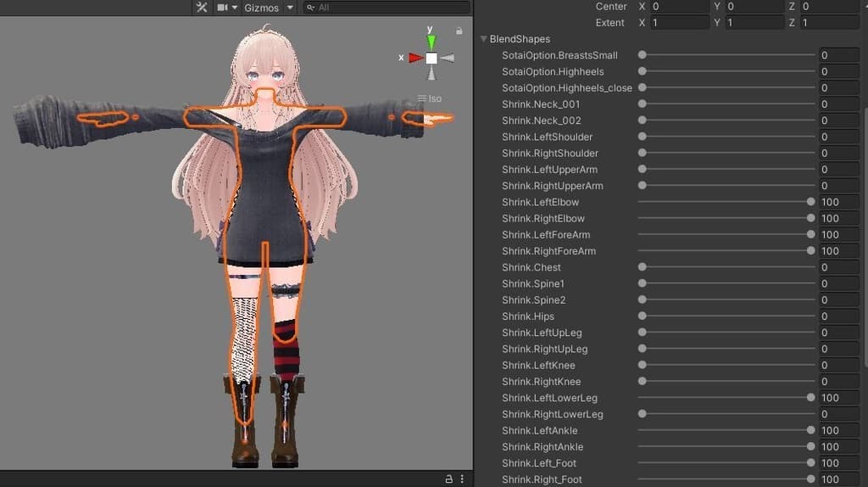Open the bottom panel three-dot menu
This screenshot has height=487, width=868.
pyautogui.click(x=463, y=479)
